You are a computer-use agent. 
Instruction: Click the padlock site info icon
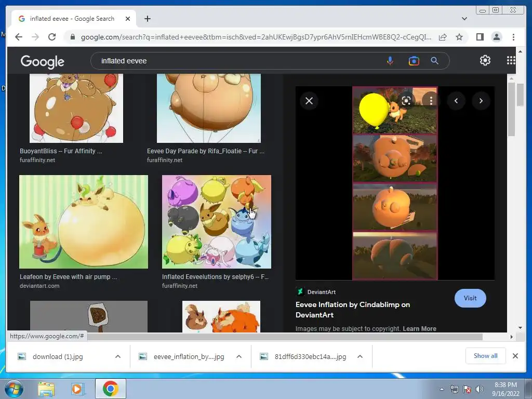coord(72,37)
